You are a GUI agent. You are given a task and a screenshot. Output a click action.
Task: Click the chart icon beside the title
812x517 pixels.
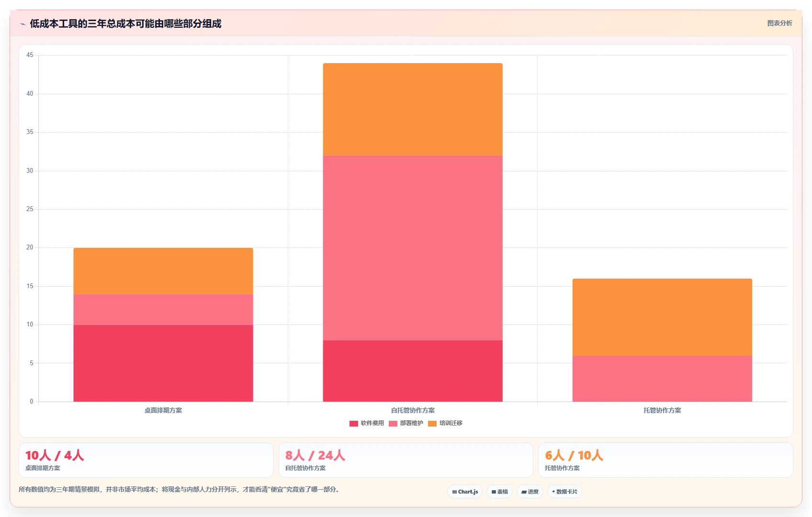click(x=23, y=23)
